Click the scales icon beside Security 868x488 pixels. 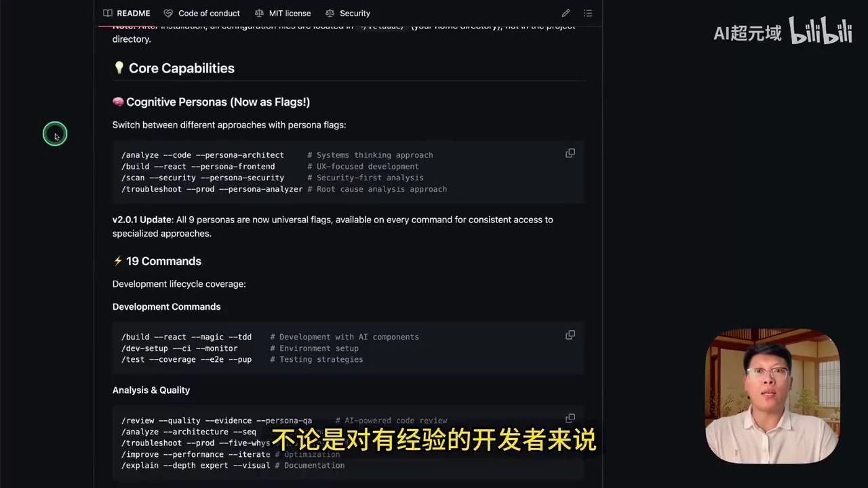[x=332, y=13]
